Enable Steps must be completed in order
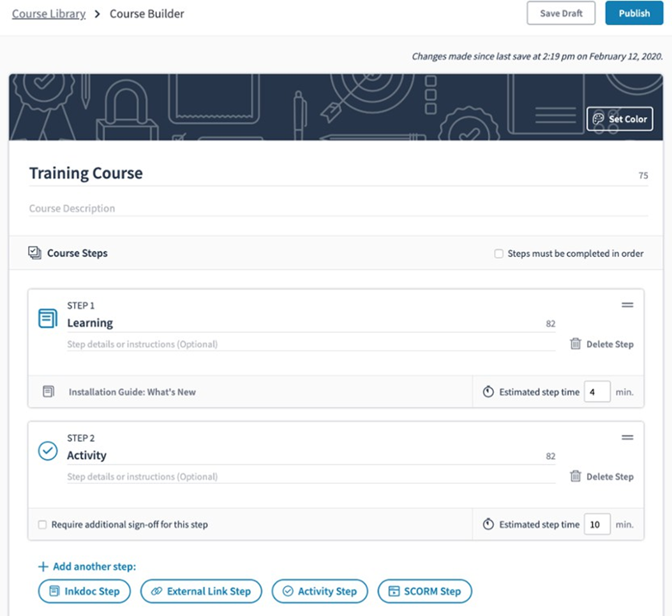 click(x=499, y=254)
